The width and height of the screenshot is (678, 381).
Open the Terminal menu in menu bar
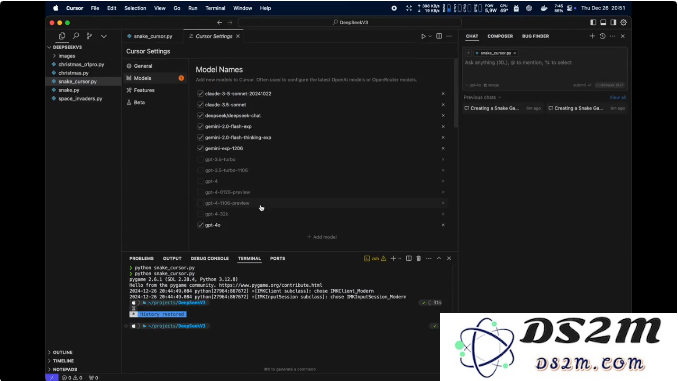click(215, 8)
